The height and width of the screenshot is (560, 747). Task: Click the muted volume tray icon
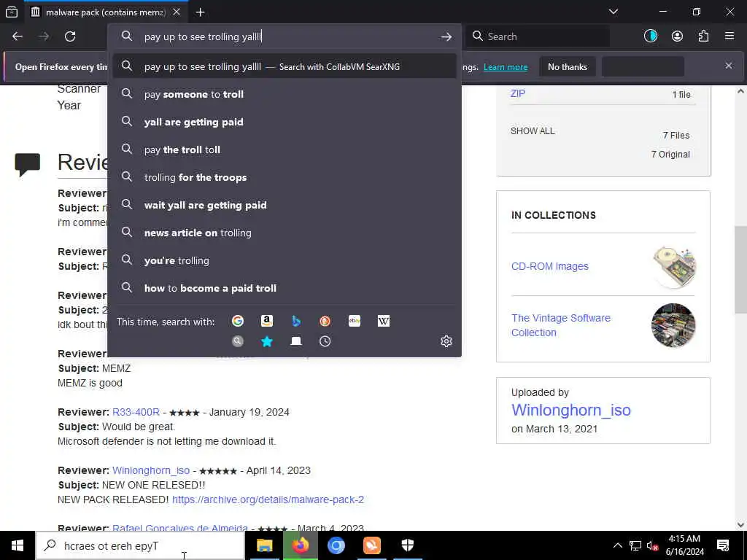pos(652,545)
